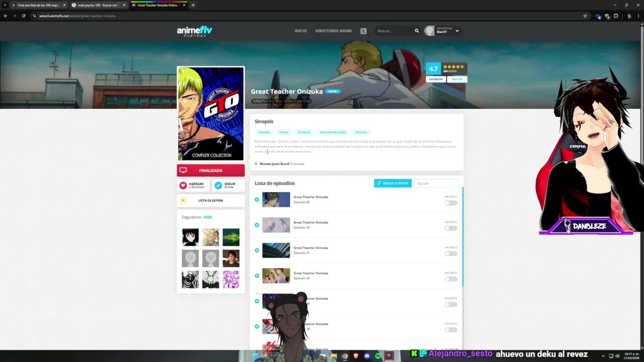Bookmark this page with the star icon
This screenshot has width=644, height=362.
585,16
